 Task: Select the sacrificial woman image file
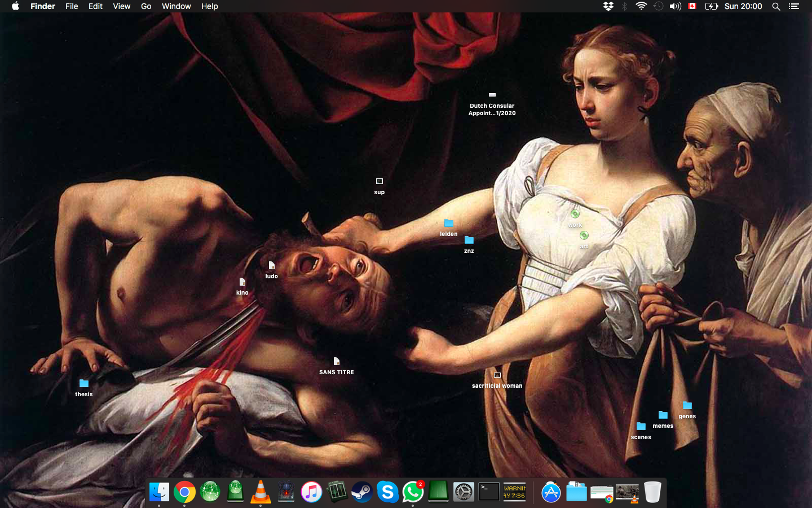497,380
